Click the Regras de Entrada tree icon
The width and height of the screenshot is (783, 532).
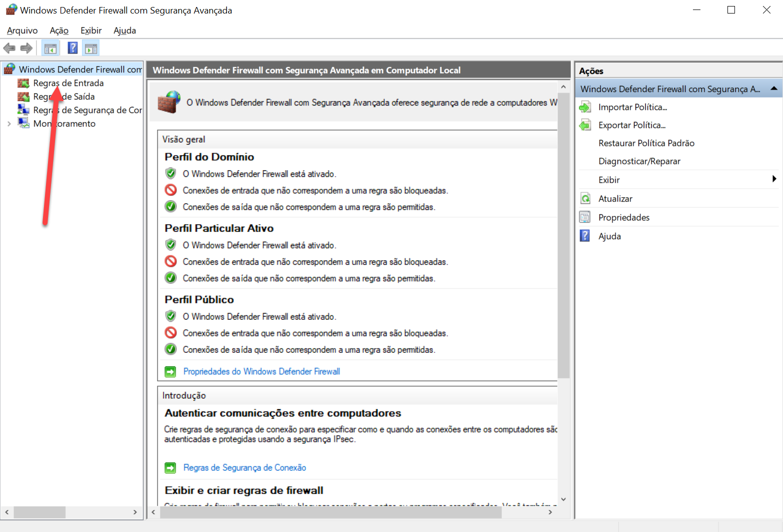24,83
